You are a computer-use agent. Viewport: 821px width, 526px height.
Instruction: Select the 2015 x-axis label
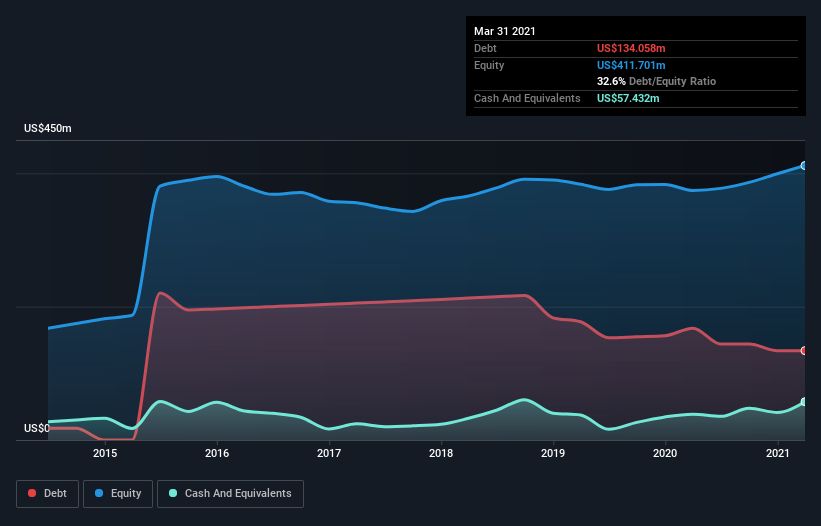pos(105,453)
